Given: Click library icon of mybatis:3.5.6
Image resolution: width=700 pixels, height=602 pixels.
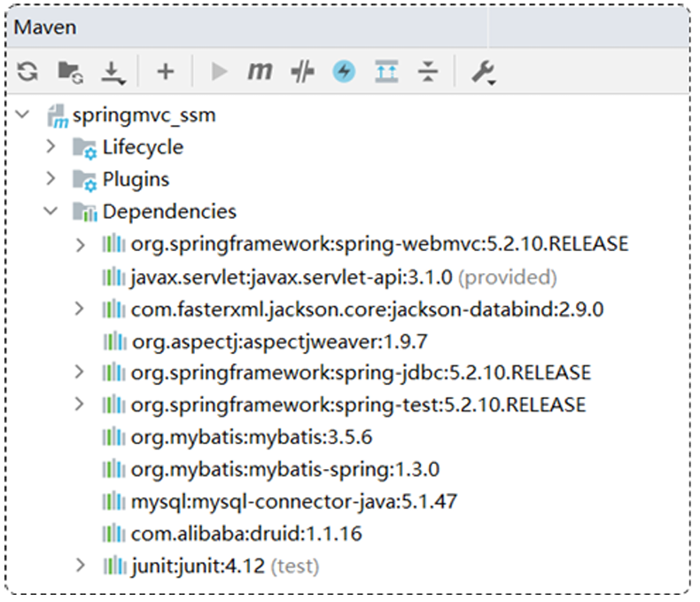Looking at the screenshot, I should click(x=113, y=436).
